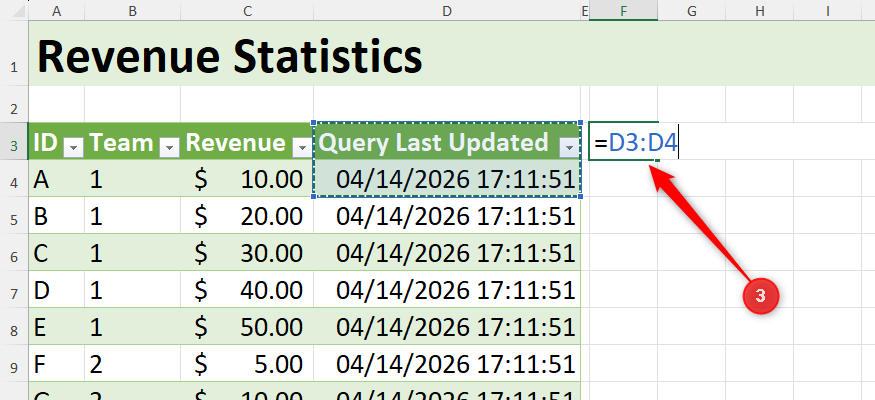Select column H header

(x=759, y=10)
